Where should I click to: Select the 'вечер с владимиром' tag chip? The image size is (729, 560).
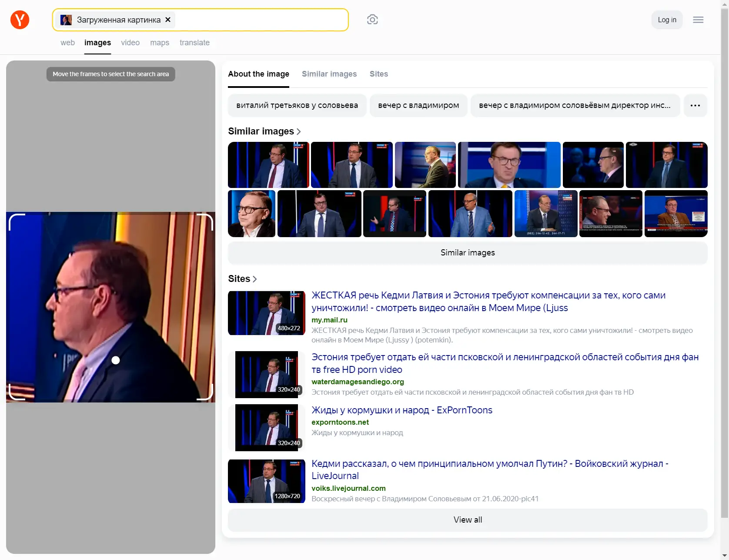click(x=418, y=105)
